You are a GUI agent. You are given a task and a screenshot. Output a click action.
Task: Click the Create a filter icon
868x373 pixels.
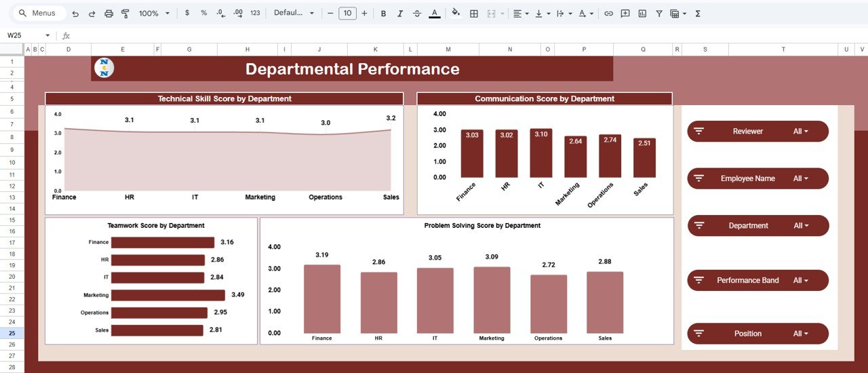tap(658, 14)
